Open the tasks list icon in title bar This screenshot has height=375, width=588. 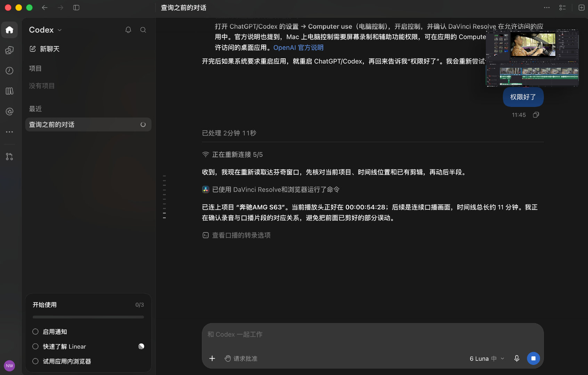563,8
